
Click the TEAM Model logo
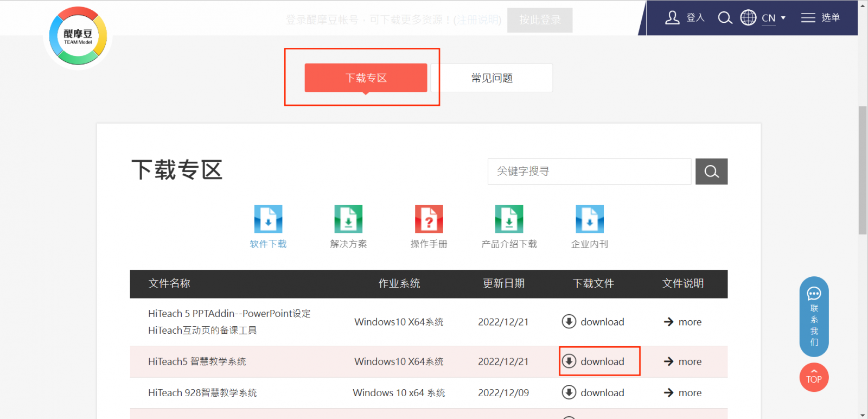[x=78, y=36]
